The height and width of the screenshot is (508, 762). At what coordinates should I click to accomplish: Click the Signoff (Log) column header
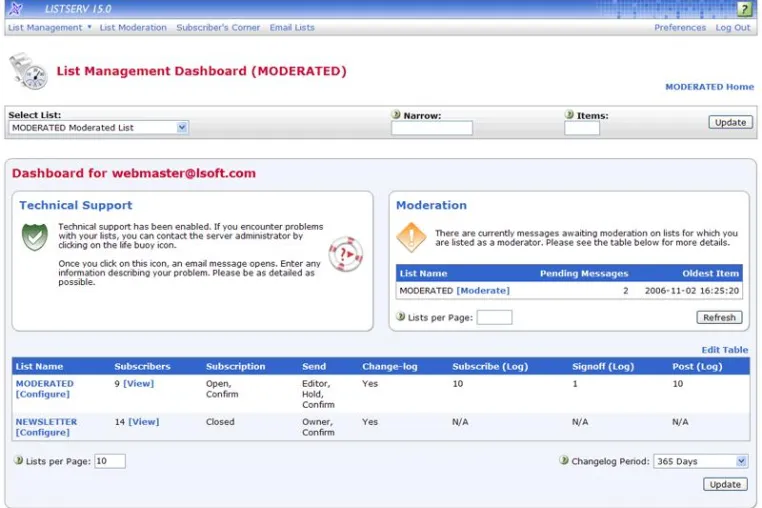coord(603,367)
